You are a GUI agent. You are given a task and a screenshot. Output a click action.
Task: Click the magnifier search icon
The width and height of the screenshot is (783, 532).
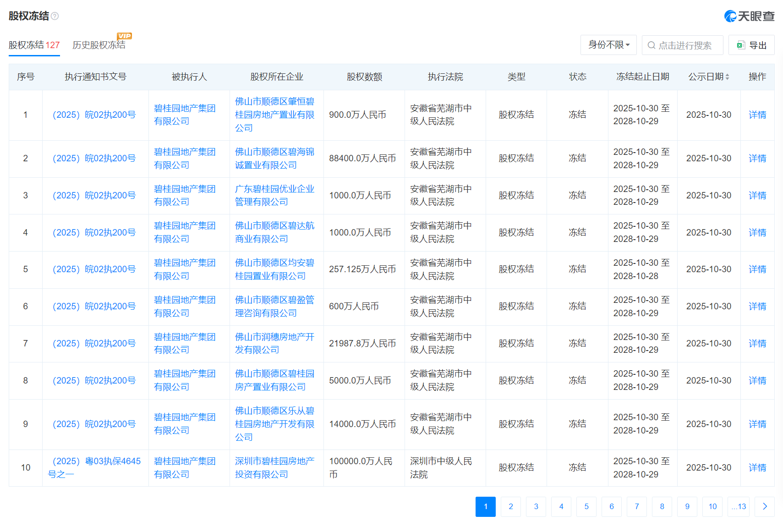(x=651, y=45)
